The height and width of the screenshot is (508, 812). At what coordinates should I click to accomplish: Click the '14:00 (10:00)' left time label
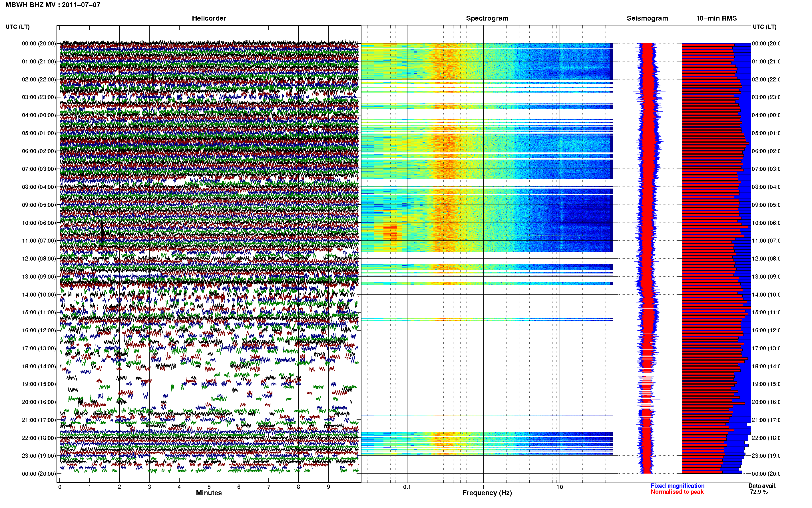pos(39,295)
